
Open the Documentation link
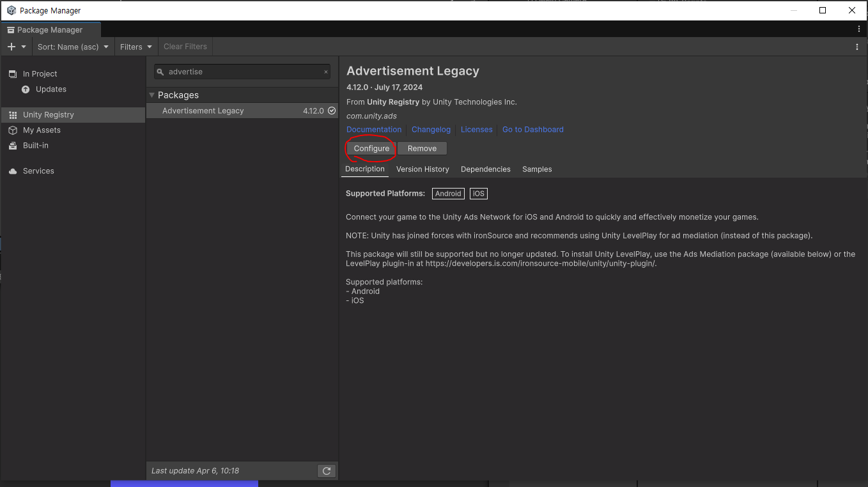(x=374, y=129)
